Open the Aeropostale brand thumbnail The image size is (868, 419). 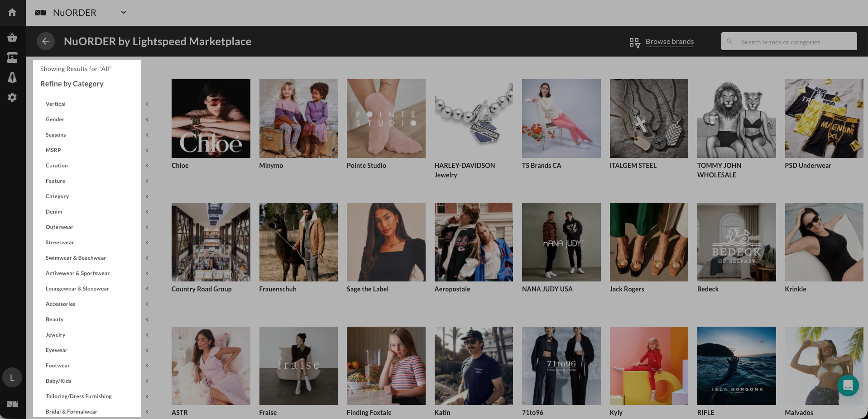tap(474, 242)
